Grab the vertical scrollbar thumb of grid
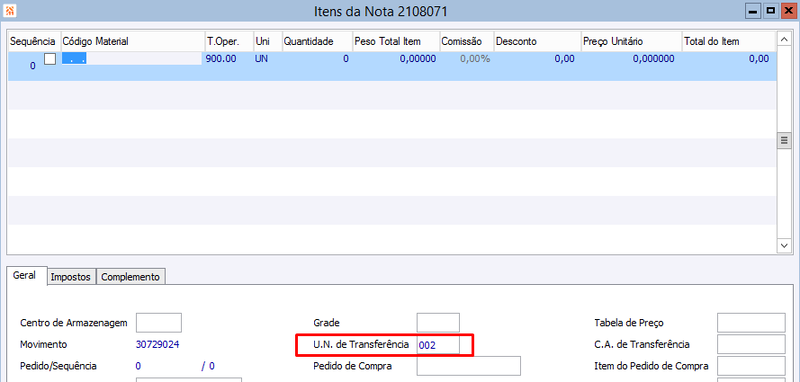This screenshot has height=382, width=800. pos(784,141)
